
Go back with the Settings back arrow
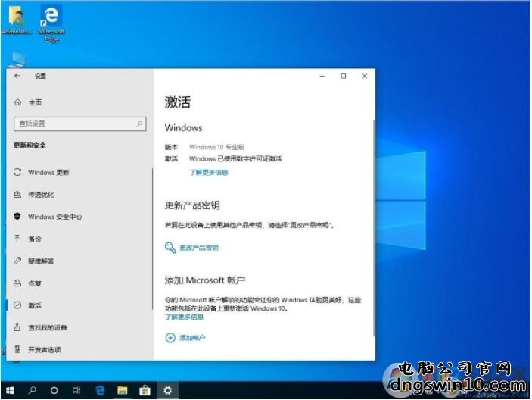pyautogui.click(x=17, y=76)
